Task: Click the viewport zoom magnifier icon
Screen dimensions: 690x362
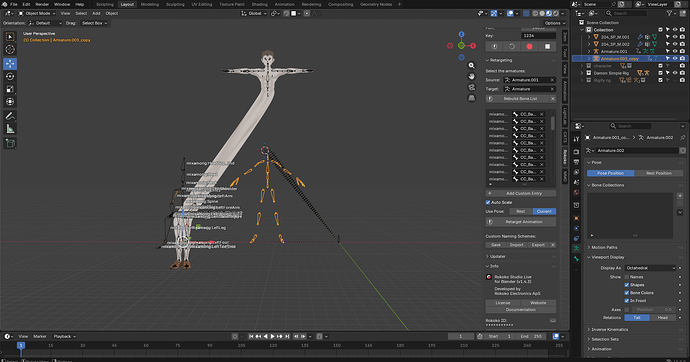Action: pyautogui.click(x=471, y=66)
